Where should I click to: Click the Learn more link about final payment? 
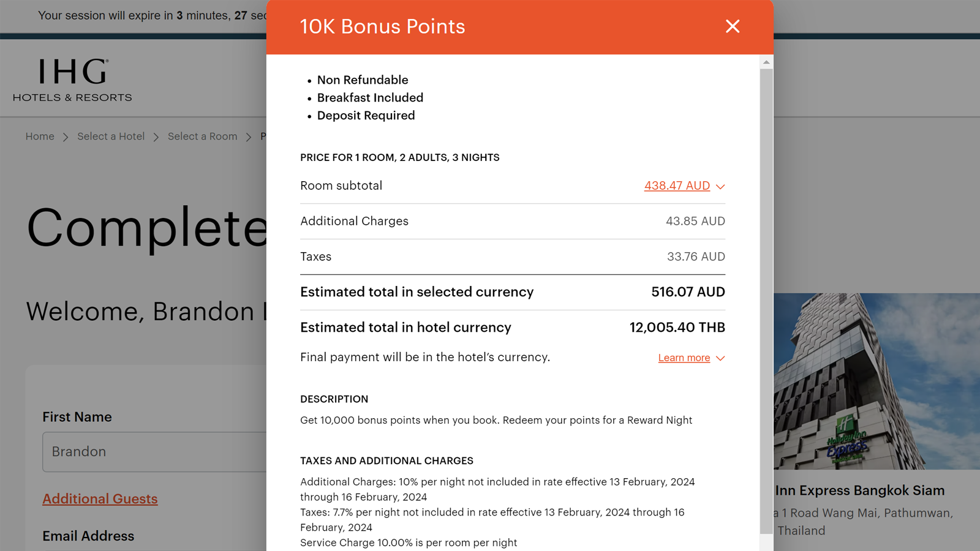(683, 358)
